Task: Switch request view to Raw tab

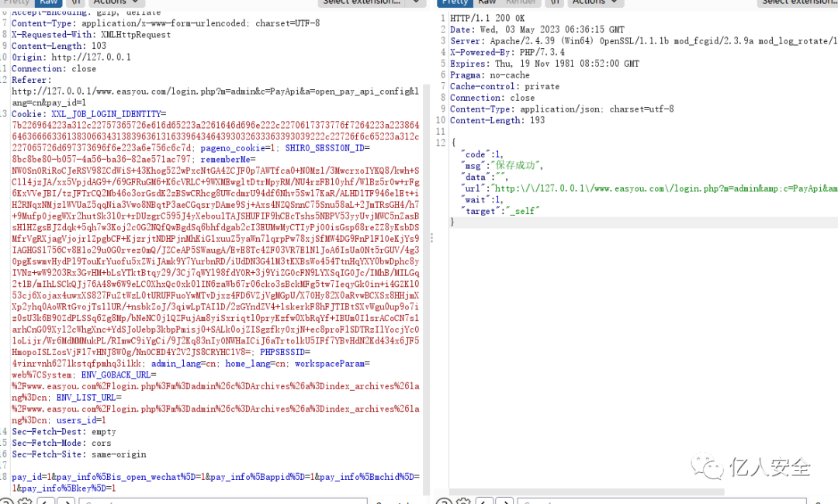Action: [x=49, y=2]
